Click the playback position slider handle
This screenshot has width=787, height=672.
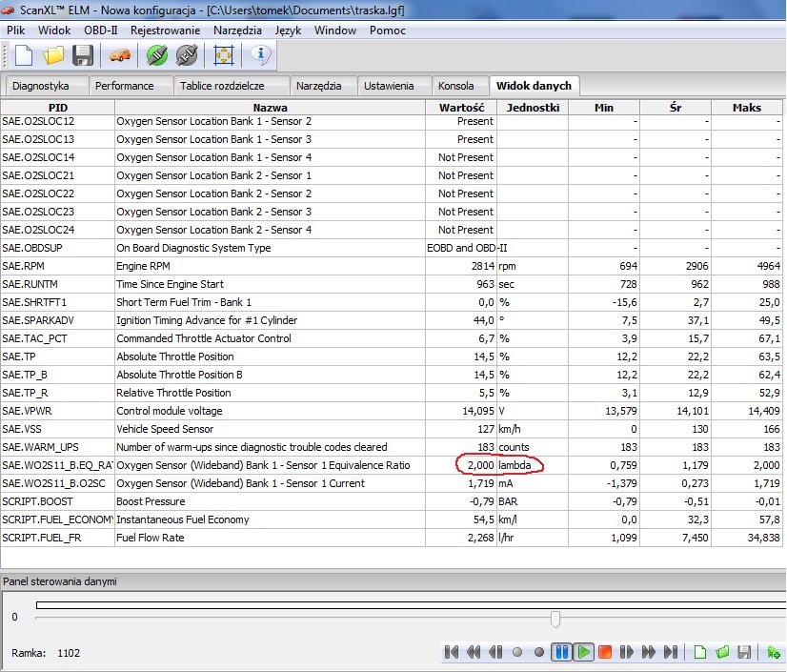pyautogui.click(x=555, y=620)
